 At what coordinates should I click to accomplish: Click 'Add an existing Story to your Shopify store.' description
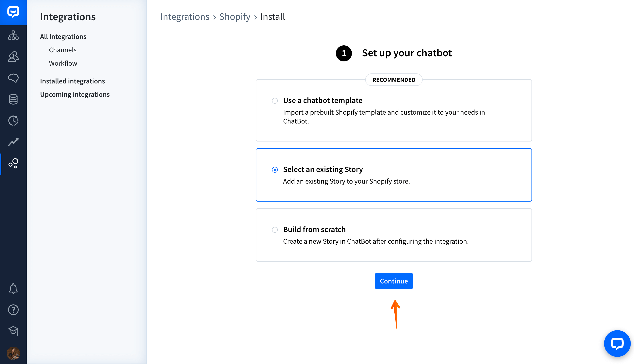(347, 181)
